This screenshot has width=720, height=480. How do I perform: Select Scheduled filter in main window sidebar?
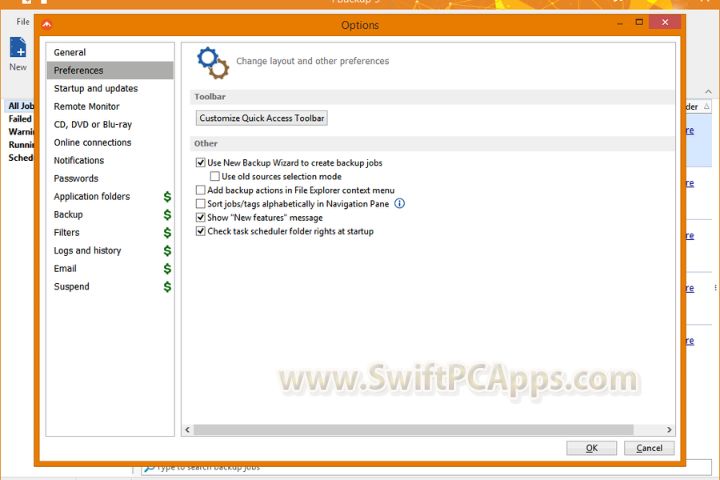point(21,158)
